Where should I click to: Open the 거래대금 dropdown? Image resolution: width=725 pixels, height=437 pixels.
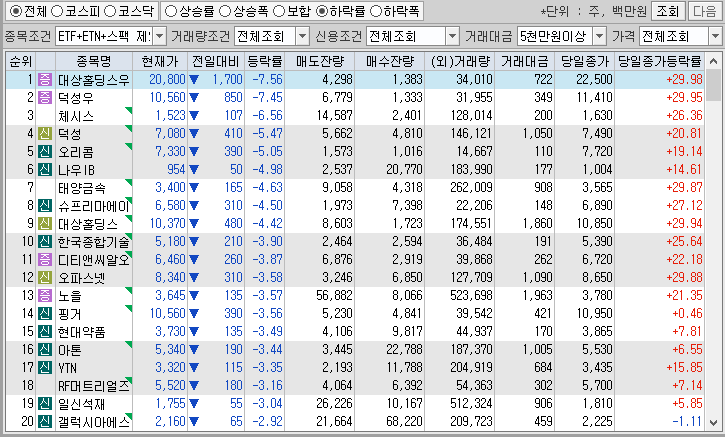coord(599,36)
